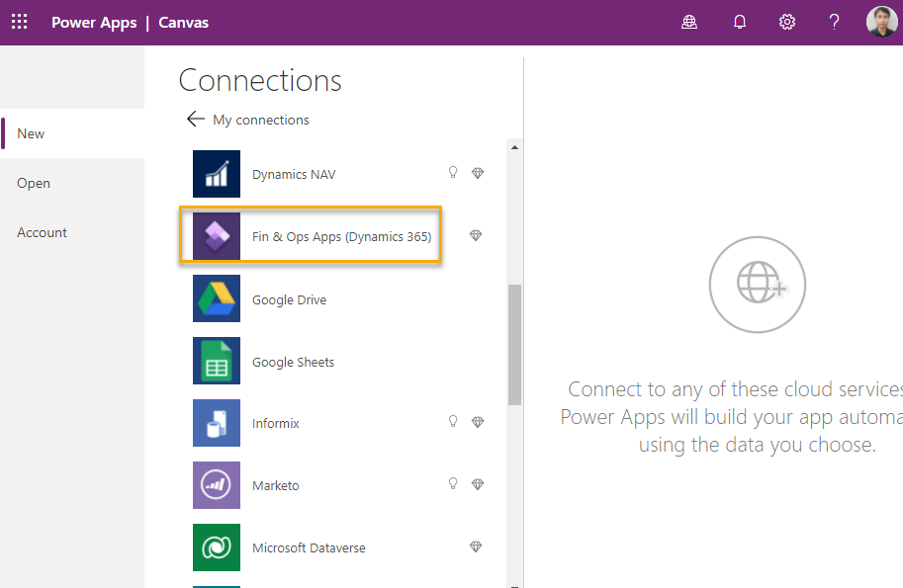Image resolution: width=903 pixels, height=588 pixels.
Task: Select the Google Drive connector icon
Action: pos(217,298)
